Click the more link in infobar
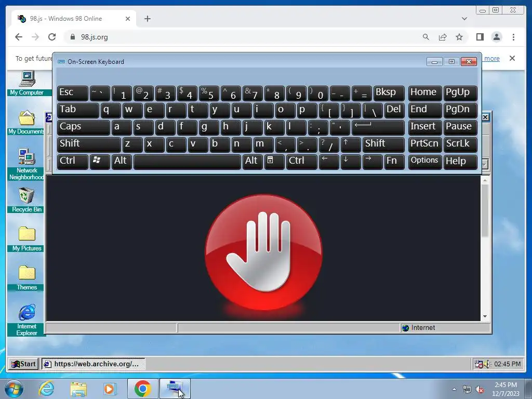Viewport: 532px width, 399px height. coord(491,58)
